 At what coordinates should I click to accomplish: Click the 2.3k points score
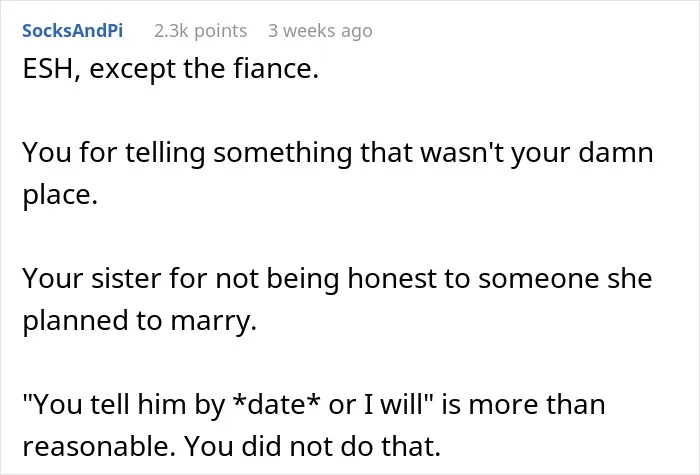tap(200, 31)
